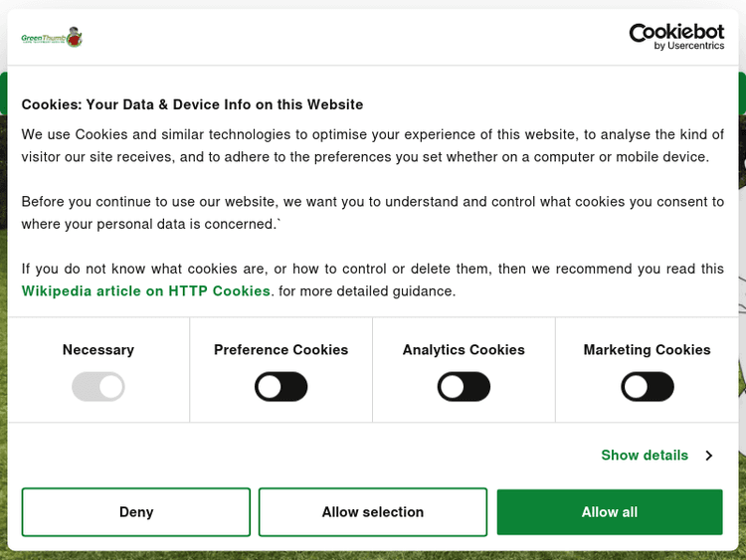Image resolution: width=746 pixels, height=560 pixels.
Task: Click the Allow selection button
Action: (x=373, y=512)
